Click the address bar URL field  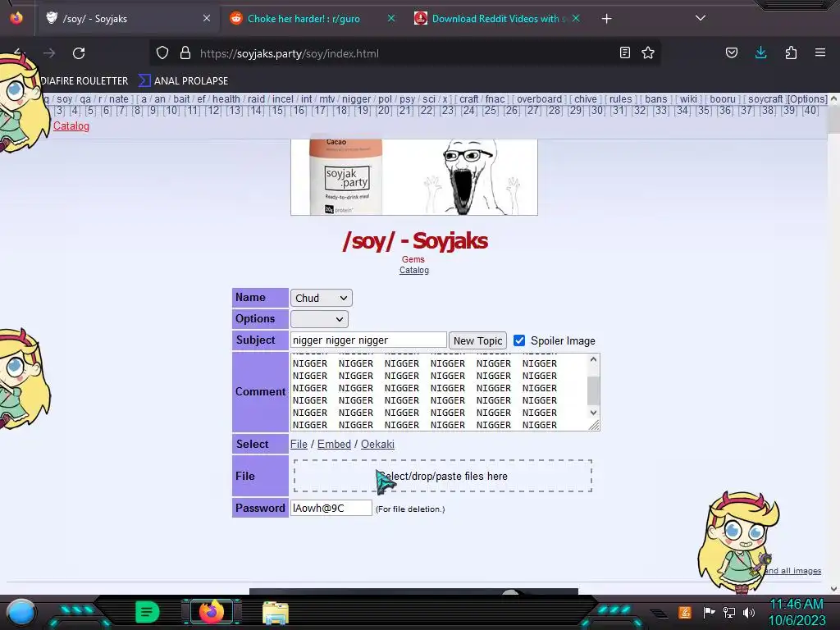tap(404, 53)
